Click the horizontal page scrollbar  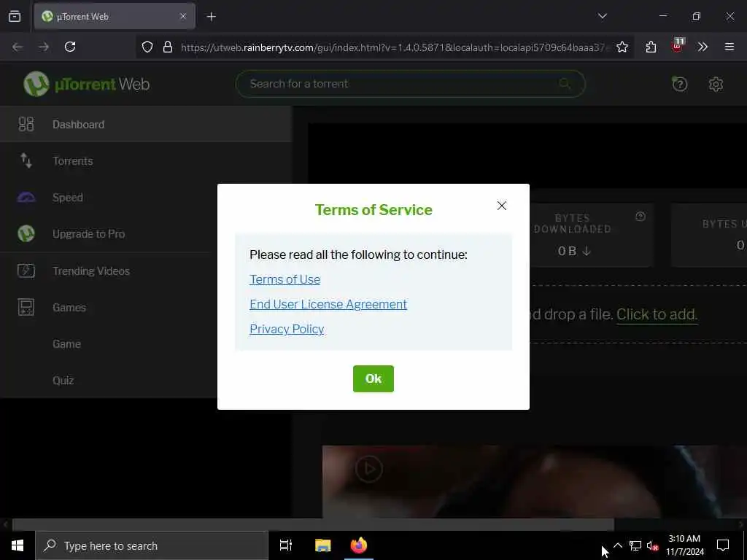pyautogui.click(x=313, y=524)
